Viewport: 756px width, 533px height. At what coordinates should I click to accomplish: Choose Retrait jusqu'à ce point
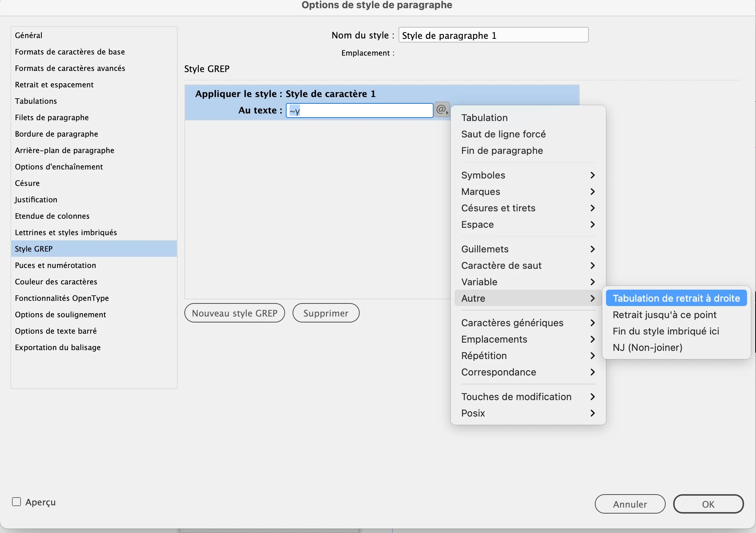pyautogui.click(x=664, y=315)
